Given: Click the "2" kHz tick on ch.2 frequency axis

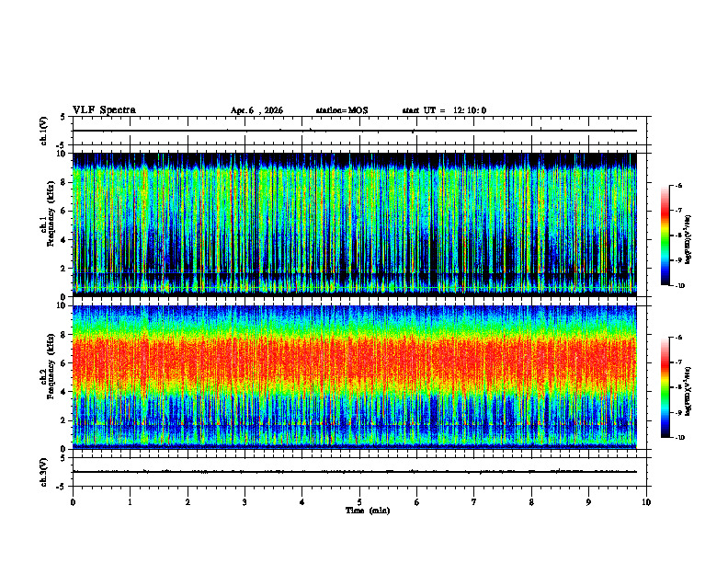Looking at the screenshot, I should point(65,420).
